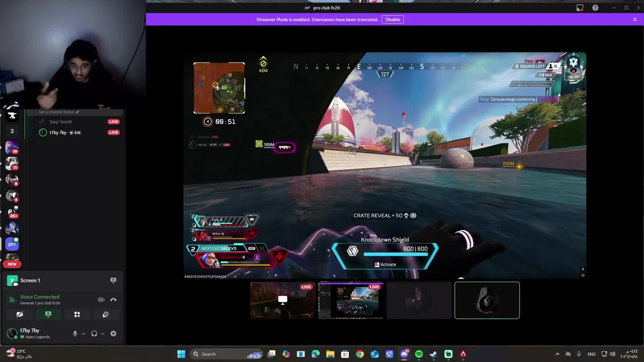Open the volume tray control
644x362 pixels.
[612, 354]
